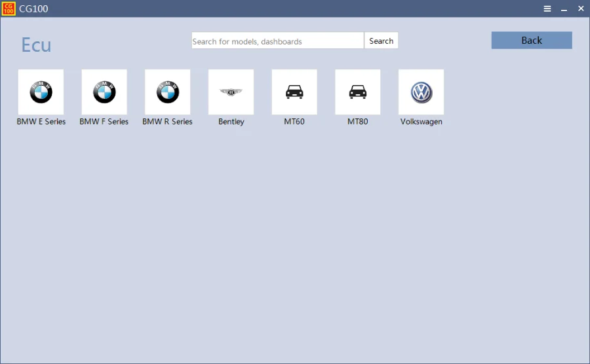The height and width of the screenshot is (364, 590).
Task: Click the 'Bentley' label text
Action: point(231,122)
